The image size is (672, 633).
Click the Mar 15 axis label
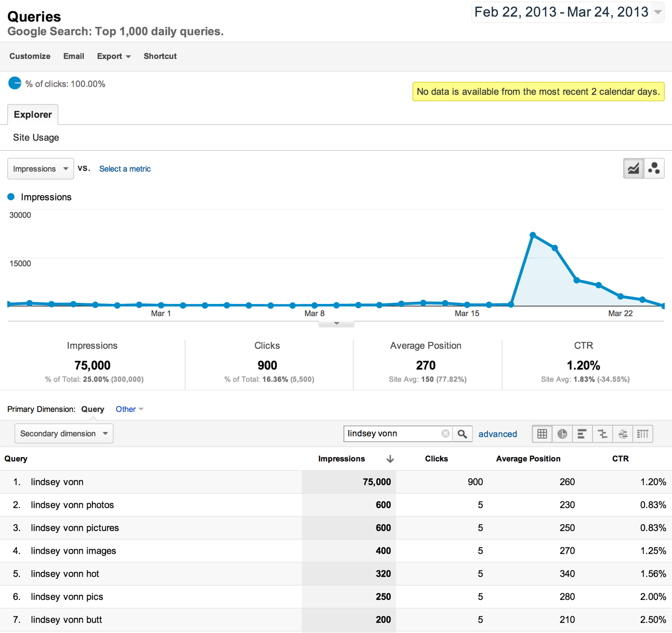(x=467, y=313)
